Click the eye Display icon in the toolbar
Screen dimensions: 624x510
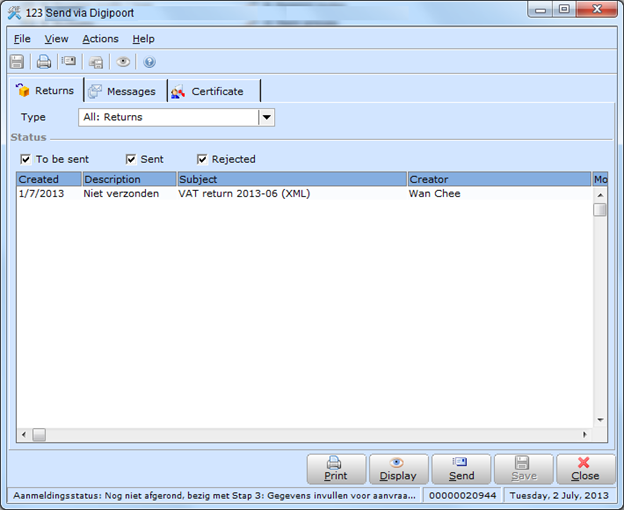[x=123, y=62]
